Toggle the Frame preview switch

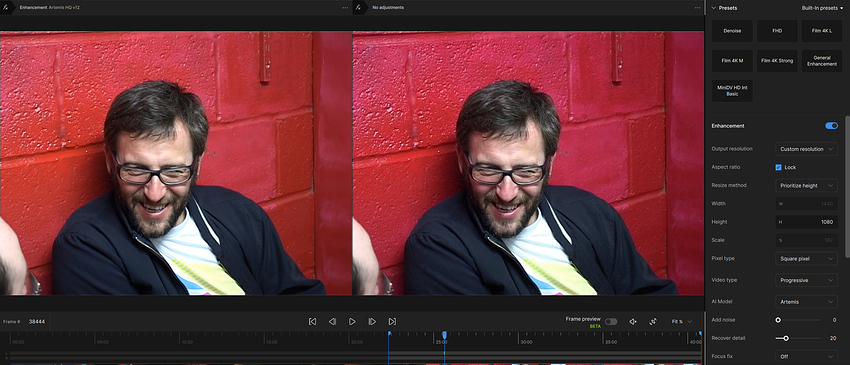pyautogui.click(x=611, y=322)
